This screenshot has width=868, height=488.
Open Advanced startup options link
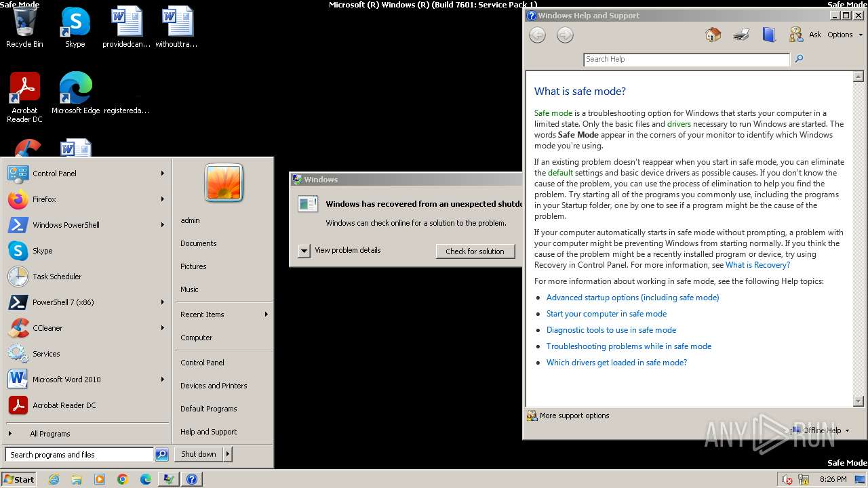click(633, 298)
